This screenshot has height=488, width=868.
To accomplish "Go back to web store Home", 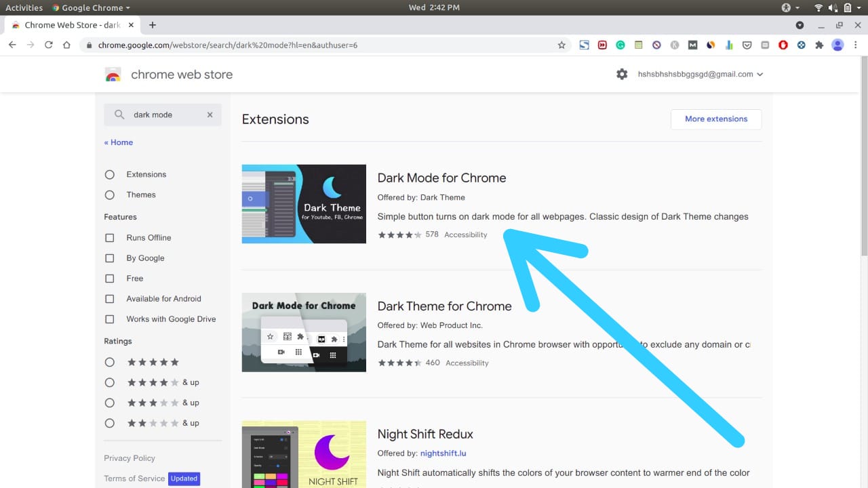I will click(x=119, y=142).
